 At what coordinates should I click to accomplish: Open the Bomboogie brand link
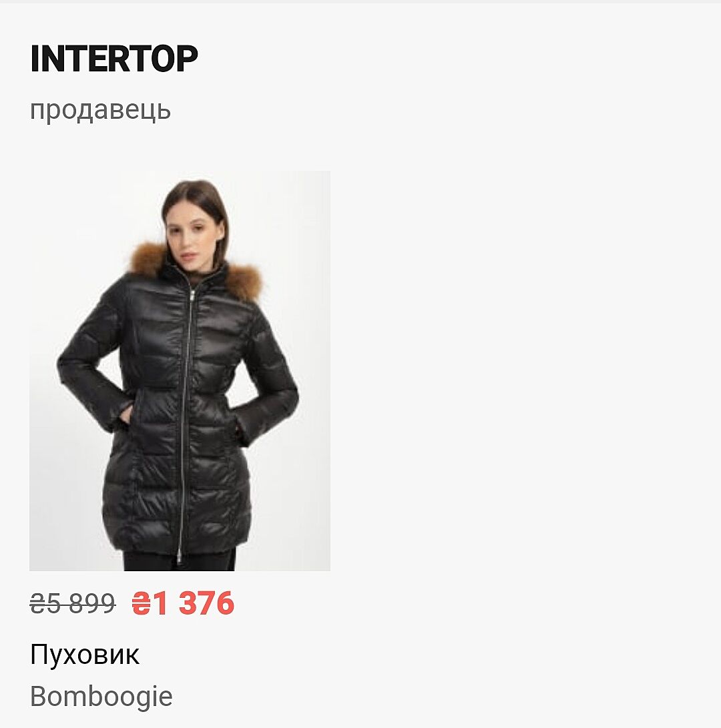click(101, 697)
